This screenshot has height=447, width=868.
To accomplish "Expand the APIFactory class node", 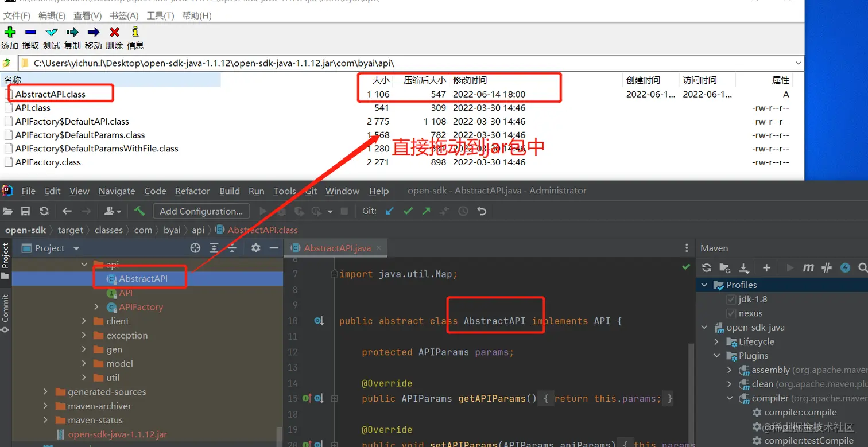I will (x=96, y=307).
